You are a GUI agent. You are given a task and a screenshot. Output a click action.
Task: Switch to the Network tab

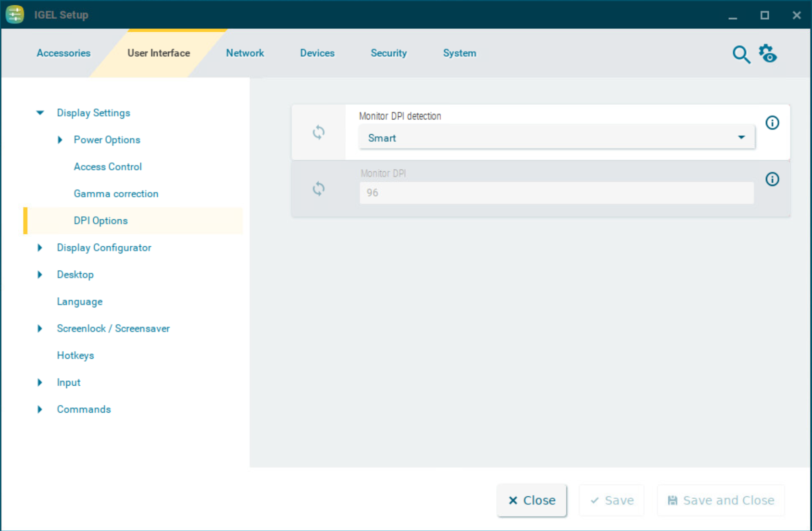(x=245, y=53)
